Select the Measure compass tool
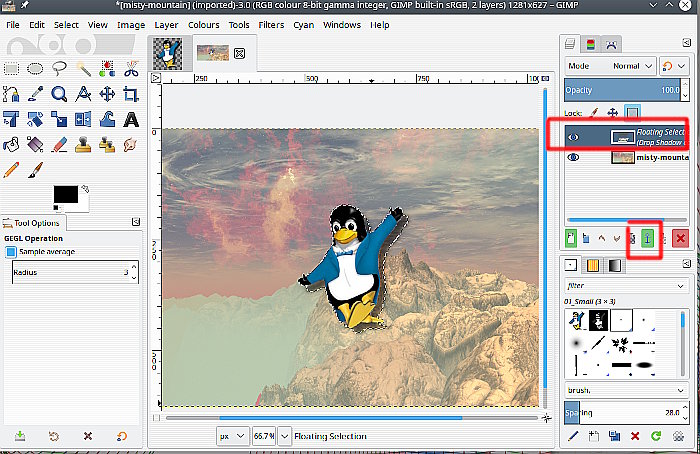 [83, 94]
